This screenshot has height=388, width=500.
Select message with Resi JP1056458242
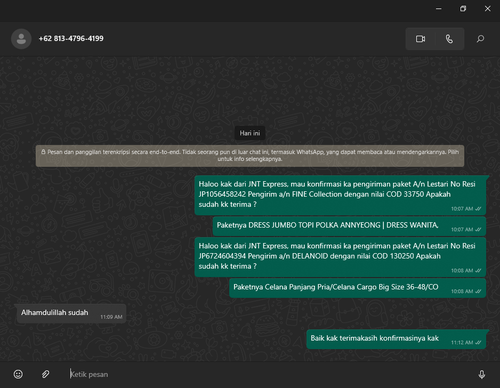340,195
